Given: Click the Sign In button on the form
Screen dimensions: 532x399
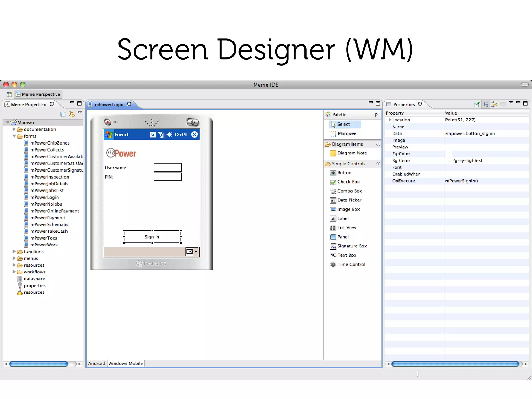Looking at the screenshot, I should [152, 237].
